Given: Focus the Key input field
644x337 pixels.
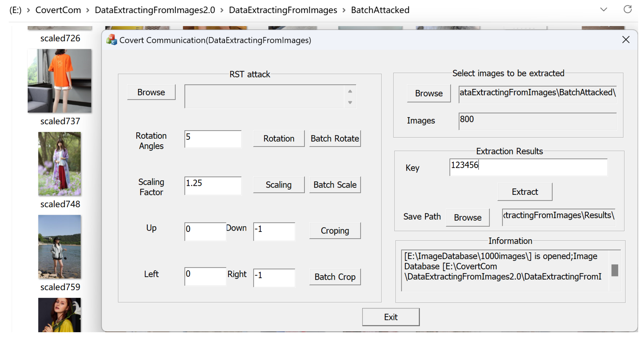Looking at the screenshot, I should pyautogui.click(x=528, y=167).
